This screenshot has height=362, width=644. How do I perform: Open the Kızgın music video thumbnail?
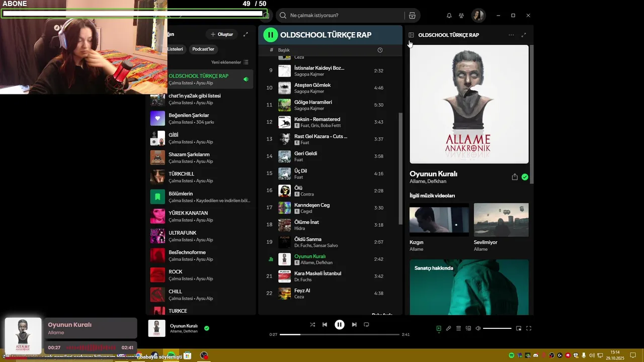tap(439, 220)
